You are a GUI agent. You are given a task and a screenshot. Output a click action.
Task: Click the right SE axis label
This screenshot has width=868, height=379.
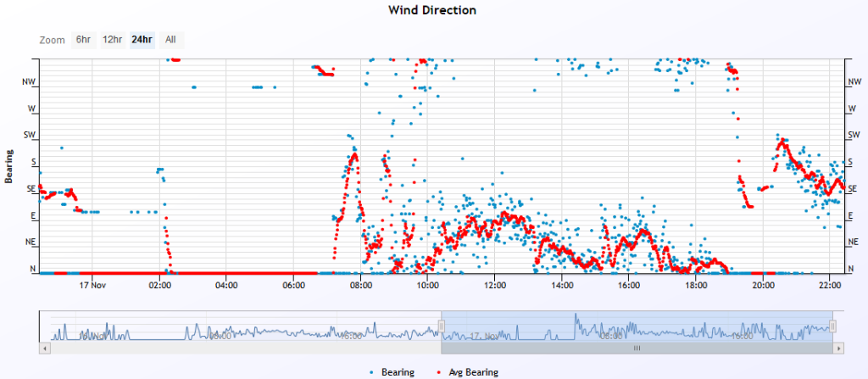click(x=853, y=189)
